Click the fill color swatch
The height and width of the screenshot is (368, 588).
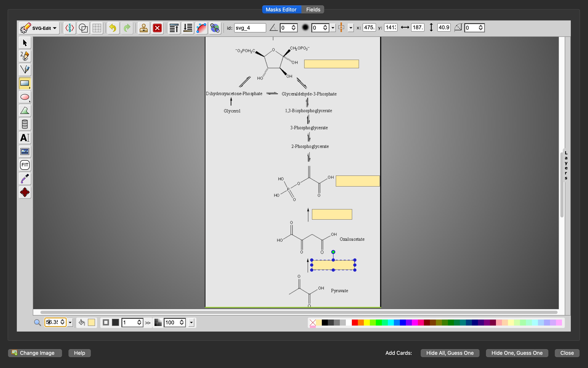tap(91, 323)
